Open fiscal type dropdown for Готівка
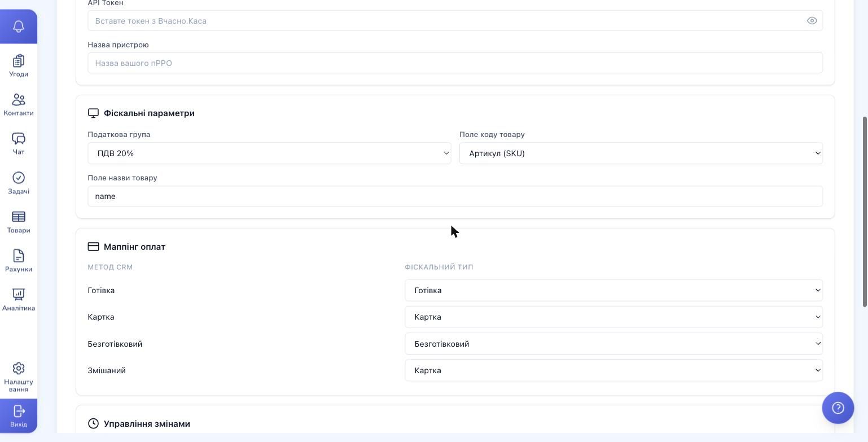This screenshot has width=868, height=442. coord(613,290)
